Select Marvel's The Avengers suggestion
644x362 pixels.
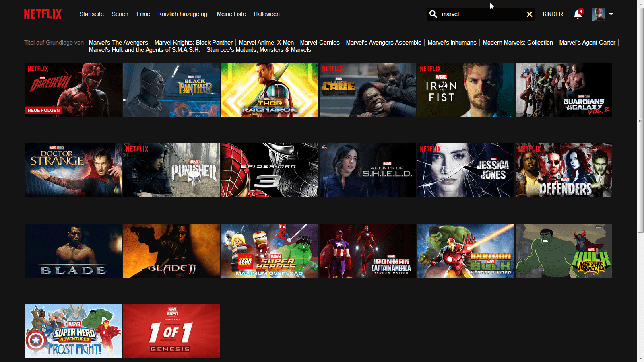pos(118,43)
